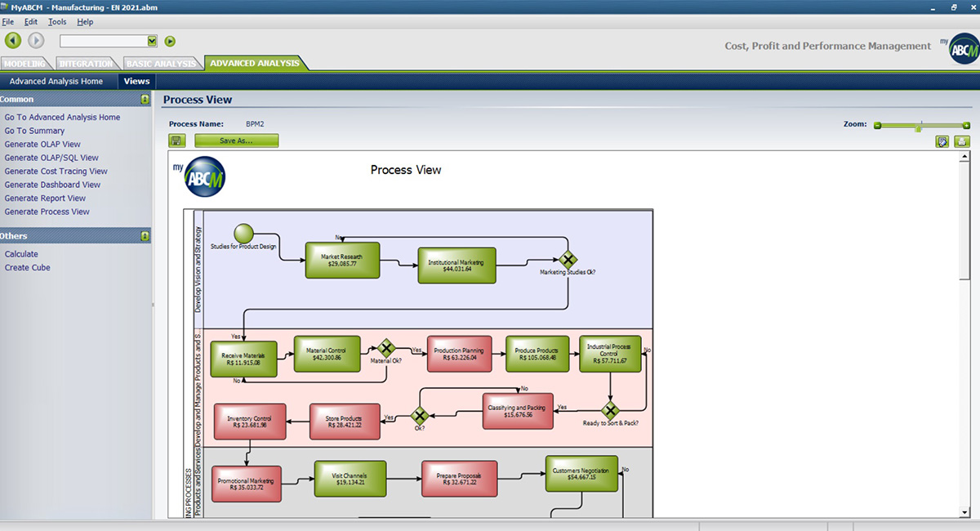Screen dimensions: 980x531
Task: Click the Zoom slider handle
Action: pyautogui.click(x=919, y=126)
